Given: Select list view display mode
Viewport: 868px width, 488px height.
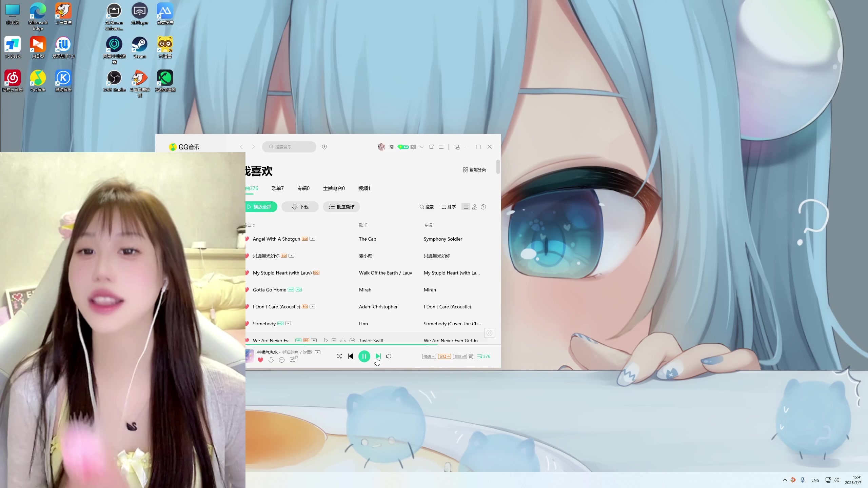Looking at the screenshot, I should tap(466, 207).
